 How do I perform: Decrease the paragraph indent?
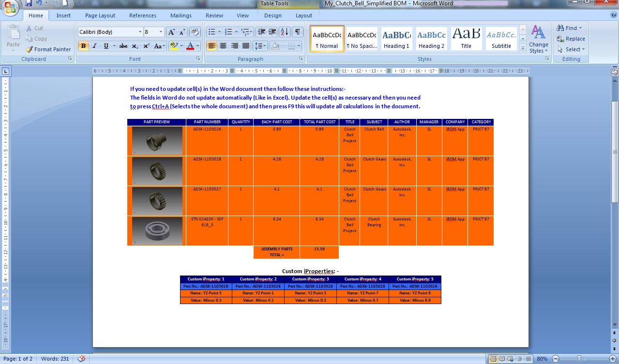[x=261, y=32]
